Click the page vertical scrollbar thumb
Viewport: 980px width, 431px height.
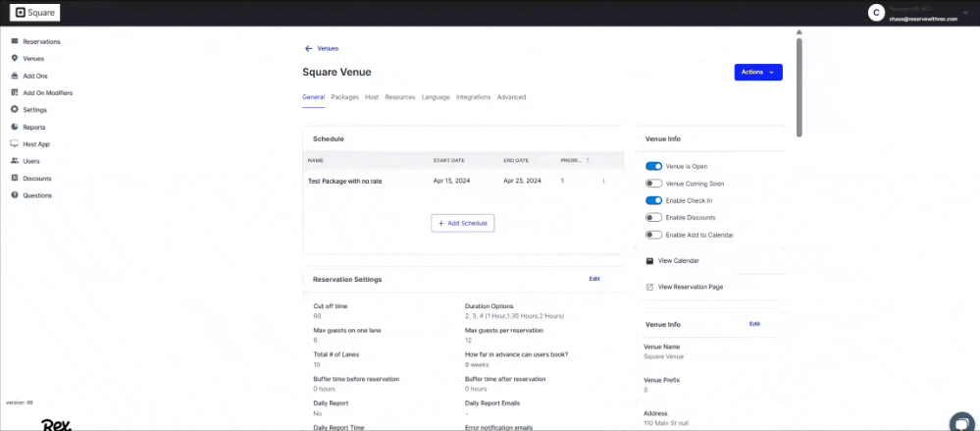coord(799,87)
